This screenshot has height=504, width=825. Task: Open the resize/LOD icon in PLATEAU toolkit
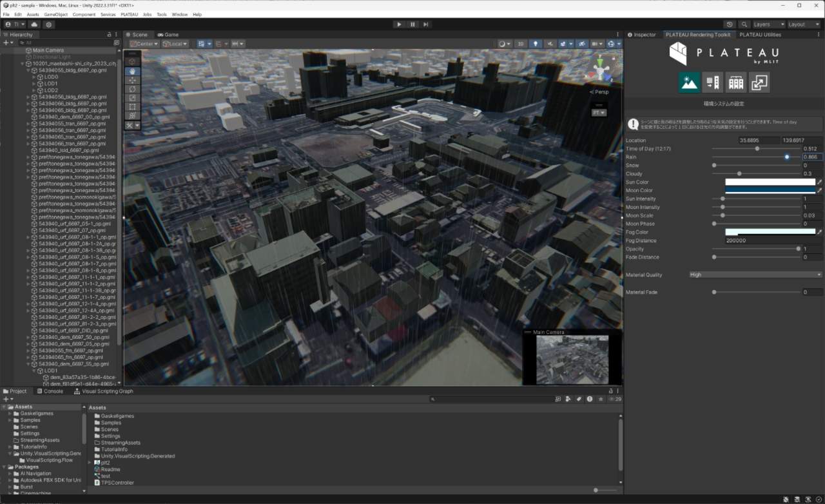pos(759,82)
